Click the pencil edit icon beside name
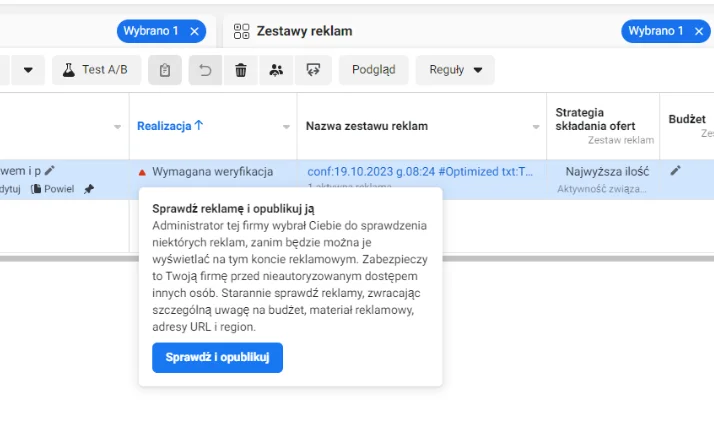Viewport: 714px width, 441px height. pos(50,171)
